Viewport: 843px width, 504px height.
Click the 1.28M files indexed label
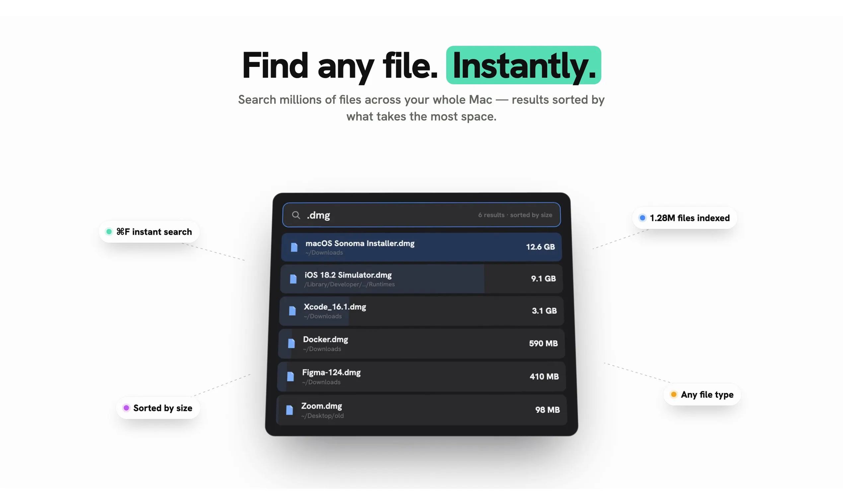coord(690,218)
